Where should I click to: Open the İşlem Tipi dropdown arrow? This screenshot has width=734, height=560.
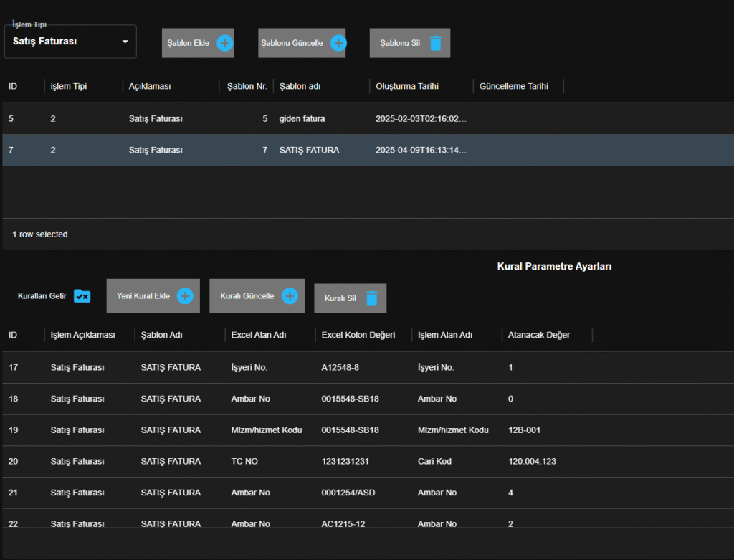coord(125,42)
